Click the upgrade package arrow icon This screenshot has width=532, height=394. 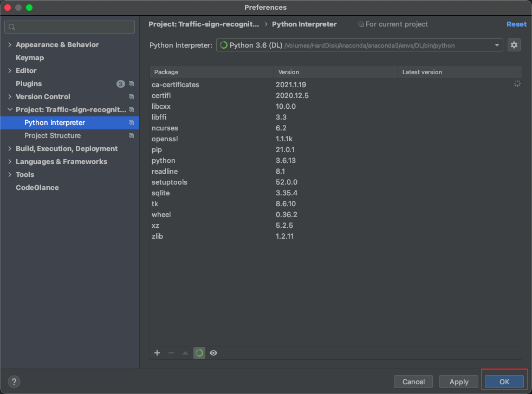tap(185, 353)
